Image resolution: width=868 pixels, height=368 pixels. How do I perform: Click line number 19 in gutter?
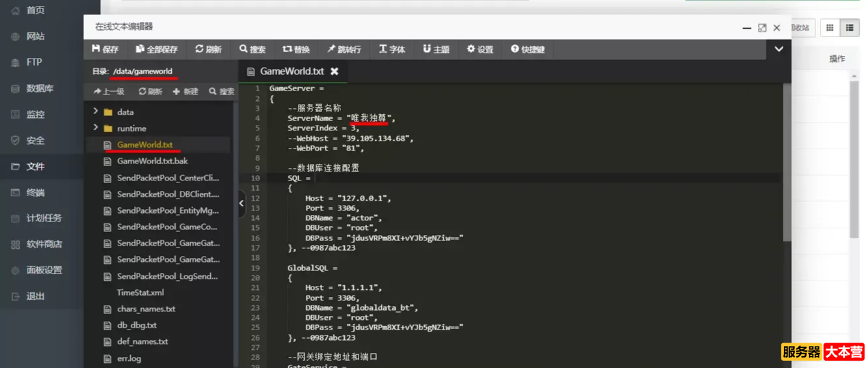click(x=255, y=268)
